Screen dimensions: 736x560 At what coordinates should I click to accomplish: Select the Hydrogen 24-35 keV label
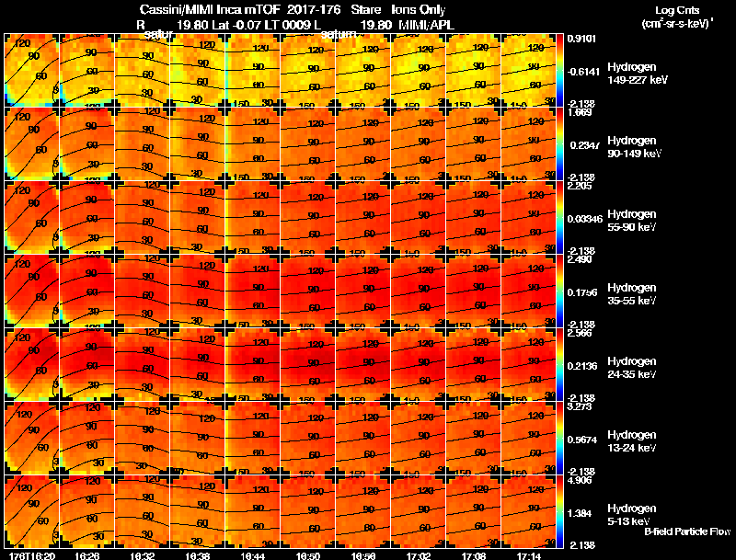coord(632,368)
